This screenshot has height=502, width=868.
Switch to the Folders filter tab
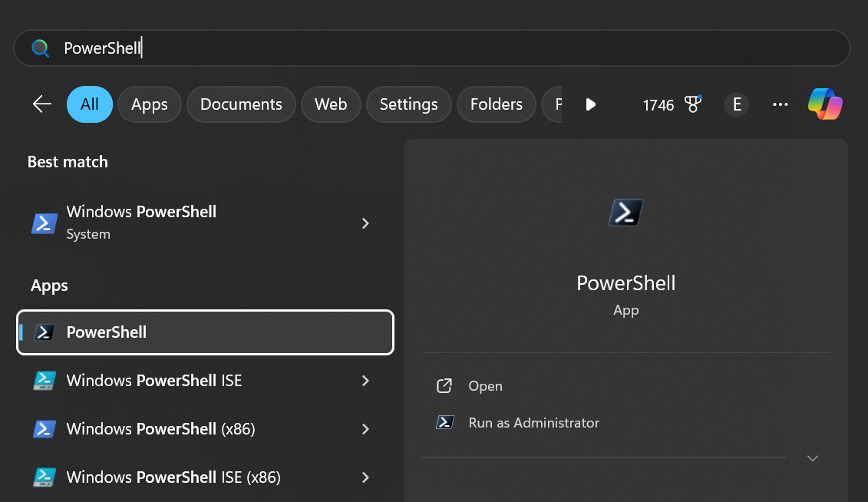[497, 104]
